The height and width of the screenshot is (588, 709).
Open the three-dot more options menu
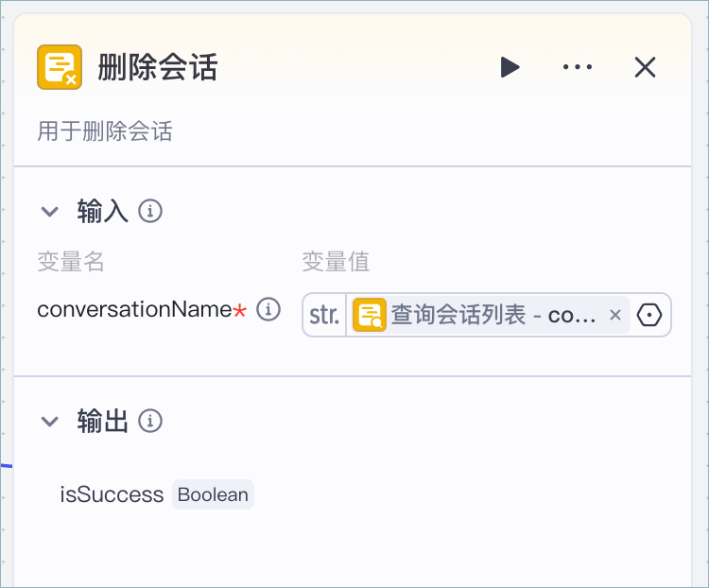click(578, 67)
